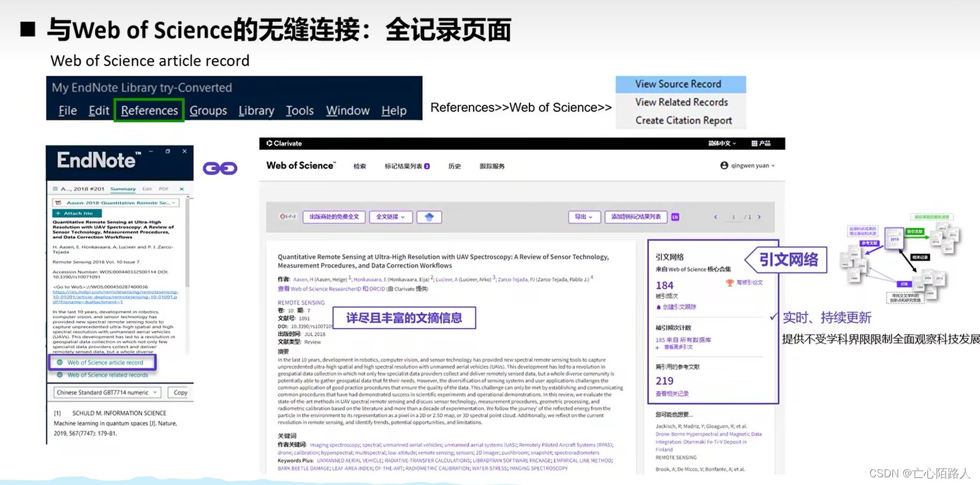This screenshot has width=980, height=485.
Task: Open the Help menu
Action: 394,111
